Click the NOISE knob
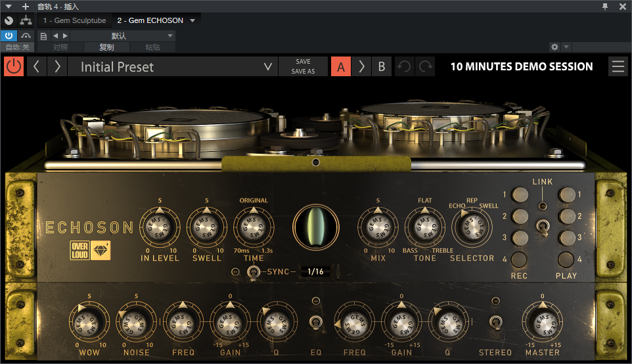This screenshot has width=632, height=364. 136,323
